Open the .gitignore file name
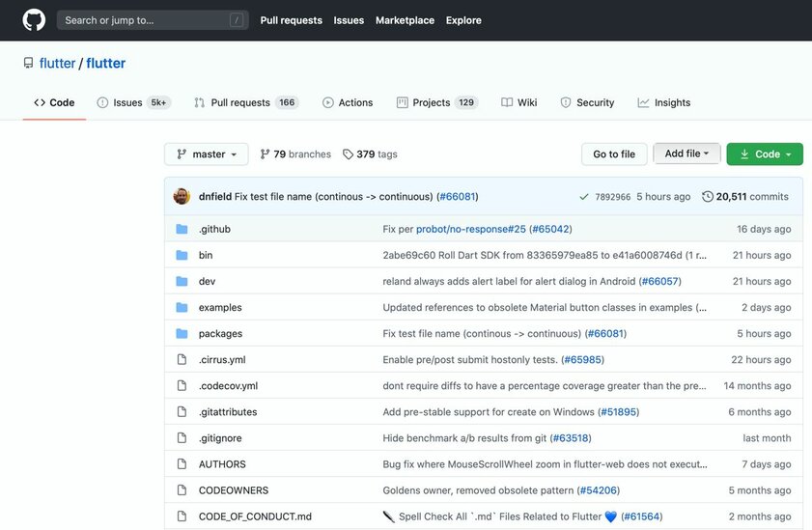Screen dimensions: 812x530 point(220,438)
